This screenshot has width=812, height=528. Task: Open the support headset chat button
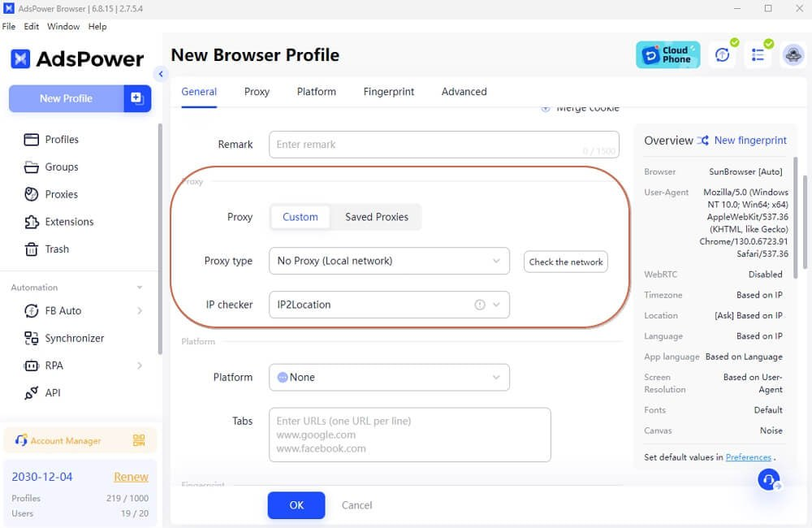(769, 479)
